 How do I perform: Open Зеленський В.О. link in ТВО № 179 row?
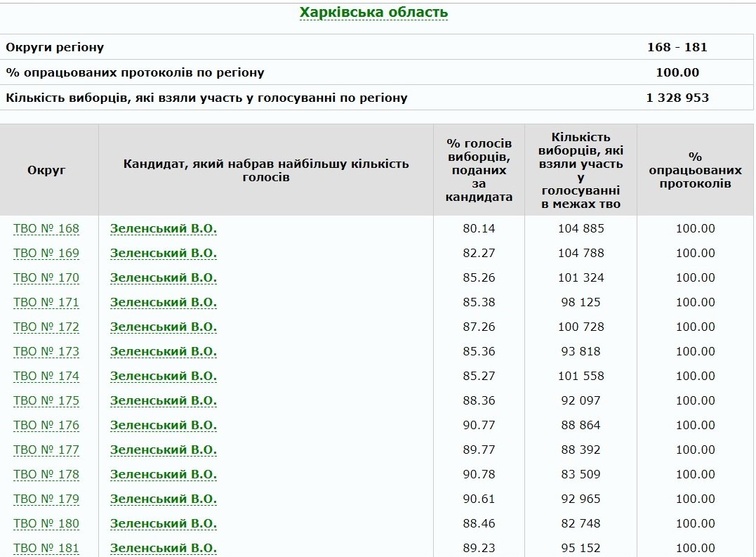(x=164, y=499)
